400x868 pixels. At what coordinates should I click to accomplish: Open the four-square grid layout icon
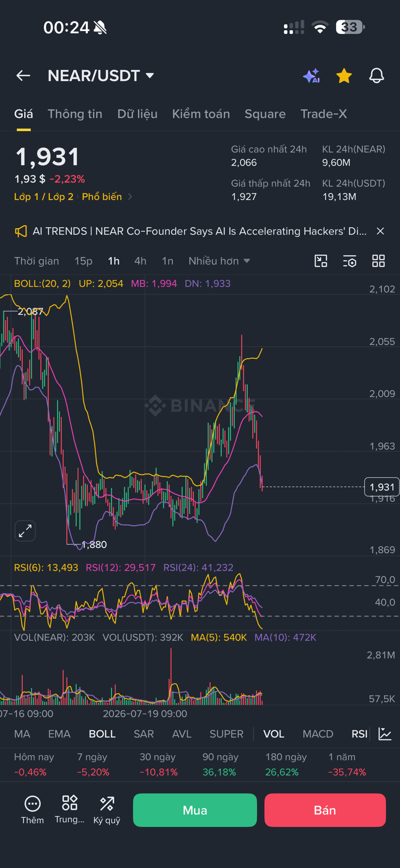click(x=379, y=261)
